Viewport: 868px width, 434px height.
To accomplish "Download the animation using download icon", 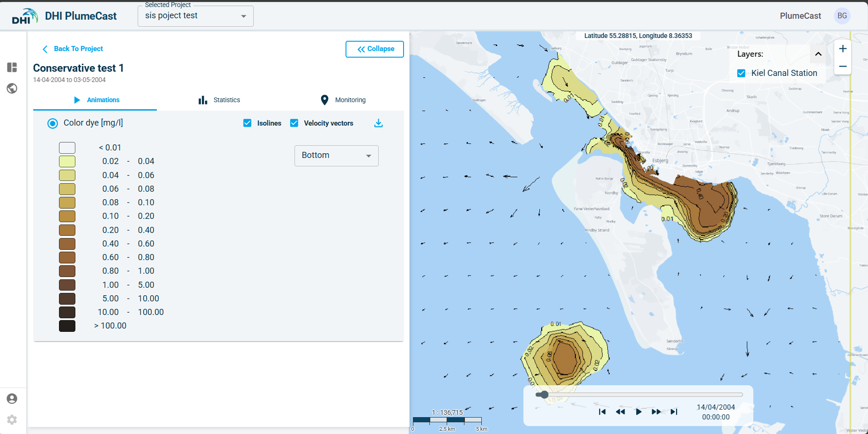I will tap(378, 123).
